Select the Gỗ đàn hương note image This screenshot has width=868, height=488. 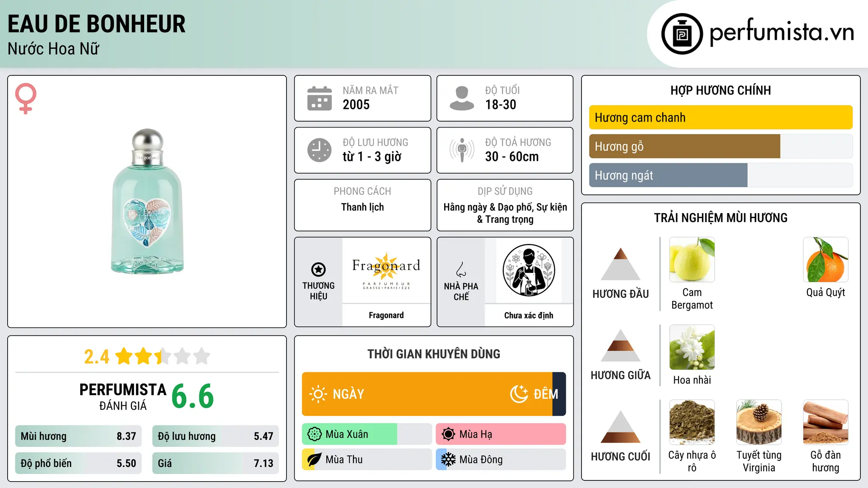pyautogui.click(x=826, y=422)
